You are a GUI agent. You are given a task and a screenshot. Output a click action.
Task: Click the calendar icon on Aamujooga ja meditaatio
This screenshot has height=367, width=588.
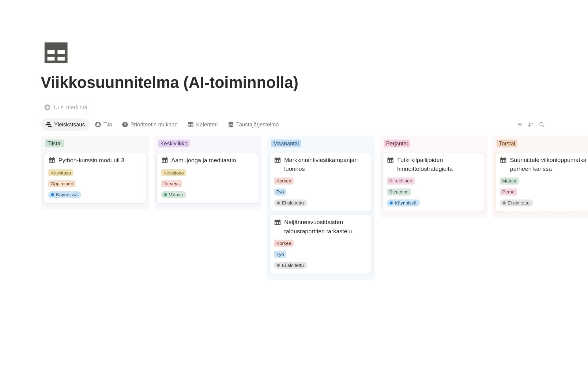coord(165,160)
